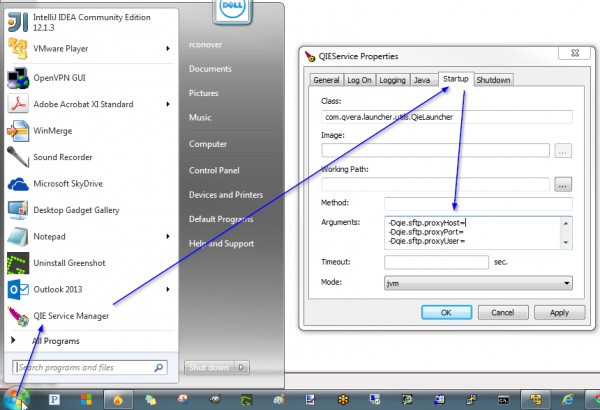Click the orange flower taskbar icon

pos(343,400)
